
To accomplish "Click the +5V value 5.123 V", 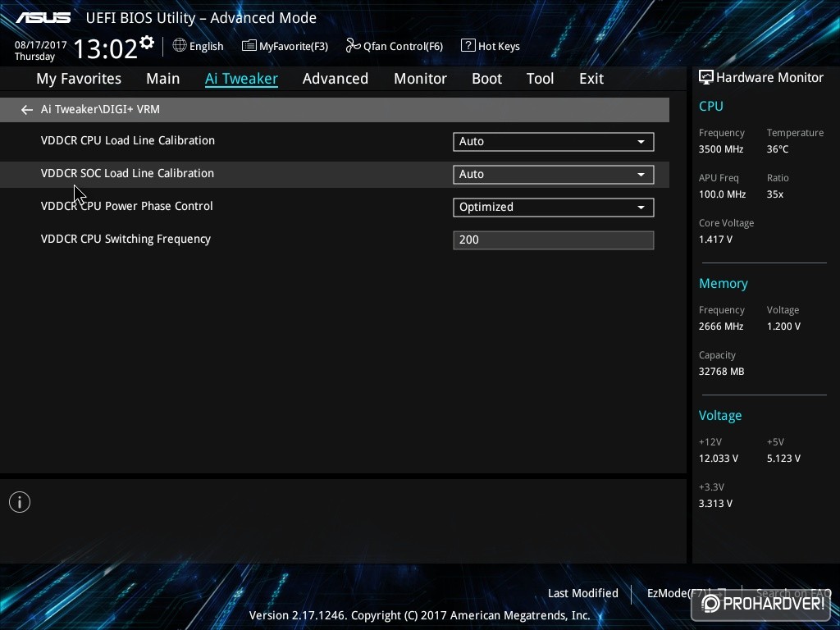I will click(x=783, y=459).
